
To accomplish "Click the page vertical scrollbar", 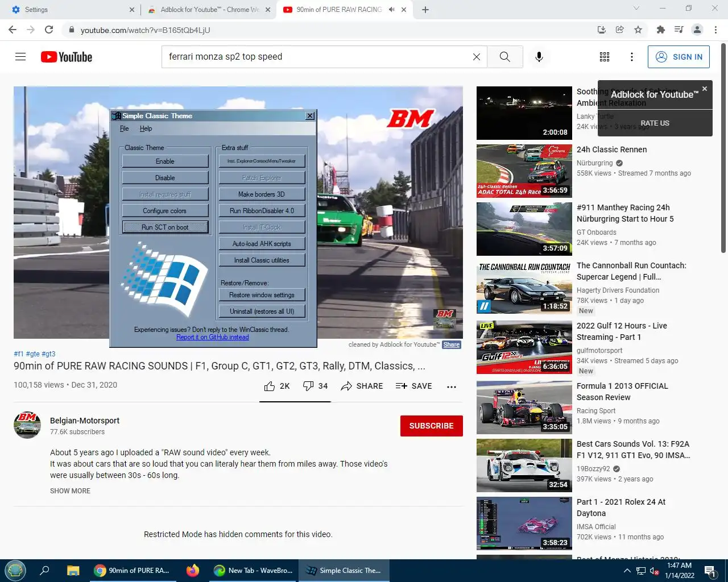I will [x=723, y=148].
